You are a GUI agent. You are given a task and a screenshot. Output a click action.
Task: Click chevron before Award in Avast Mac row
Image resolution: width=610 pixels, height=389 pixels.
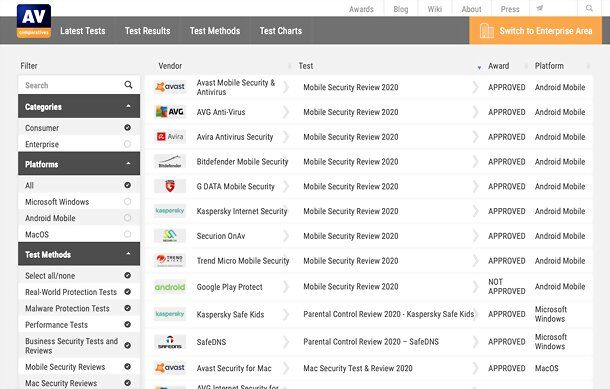tap(475, 368)
